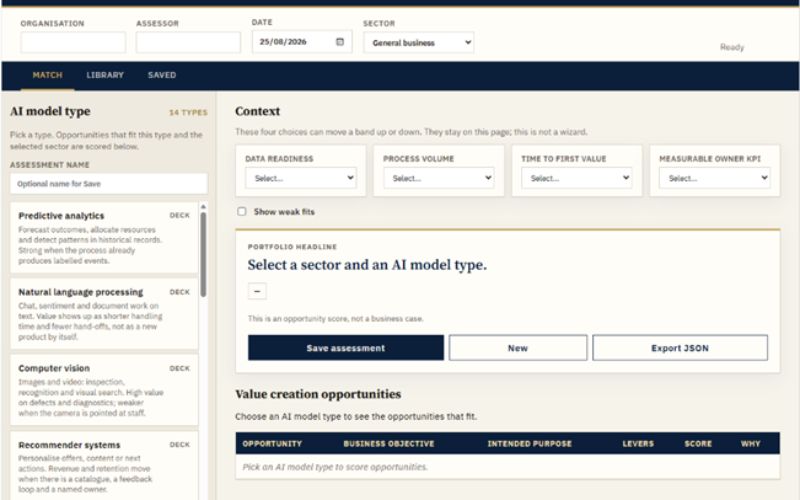Click the 'Select a sector and an AI model type' headline
This screenshot has height=500, width=800.
367,265
